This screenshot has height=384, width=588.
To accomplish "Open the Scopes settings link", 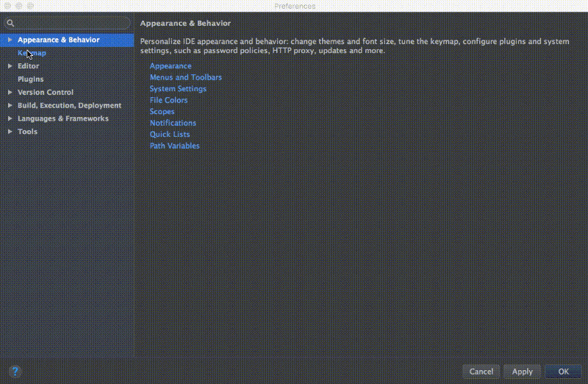I will point(162,112).
